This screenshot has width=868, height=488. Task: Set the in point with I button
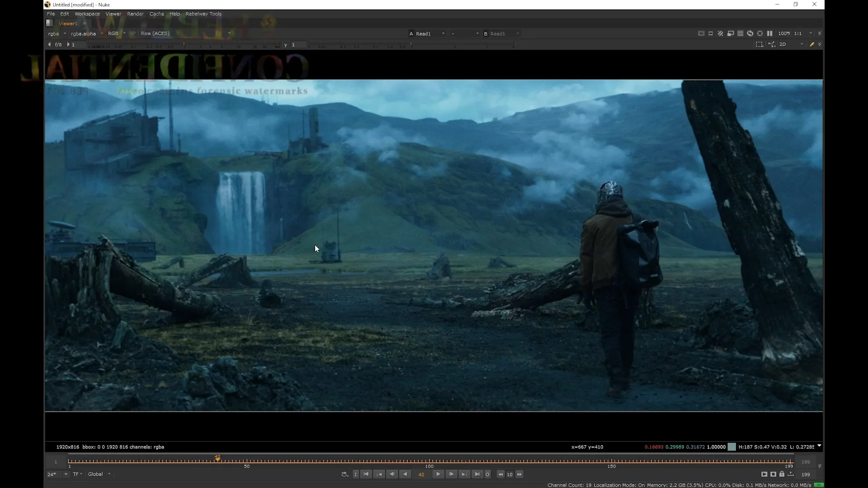tap(356, 474)
